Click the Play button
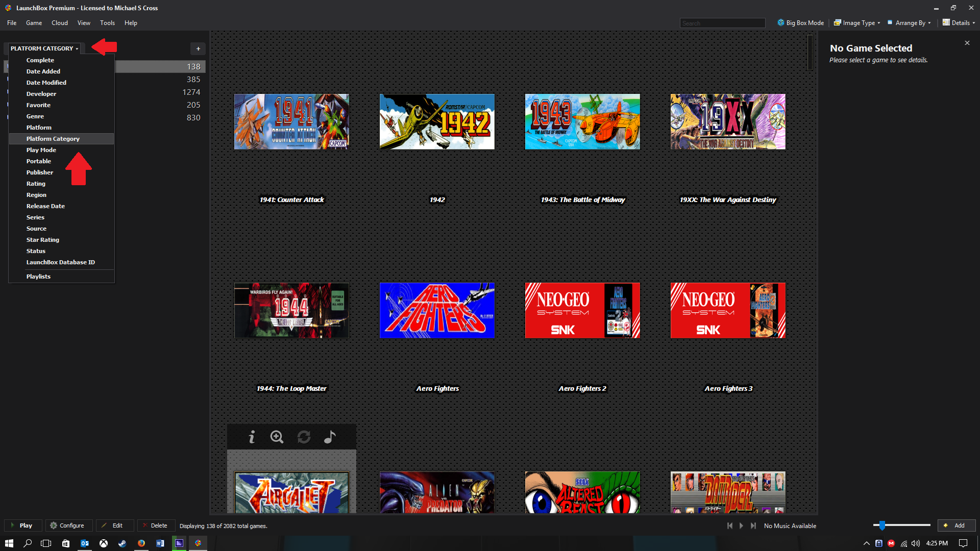The width and height of the screenshot is (980, 551). click(x=22, y=525)
